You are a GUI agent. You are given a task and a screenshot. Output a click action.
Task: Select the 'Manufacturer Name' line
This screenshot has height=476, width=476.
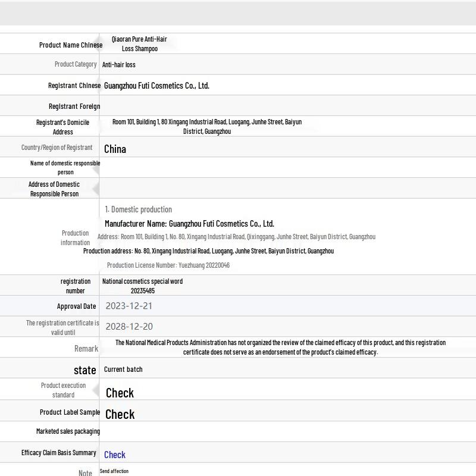click(x=189, y=224)
